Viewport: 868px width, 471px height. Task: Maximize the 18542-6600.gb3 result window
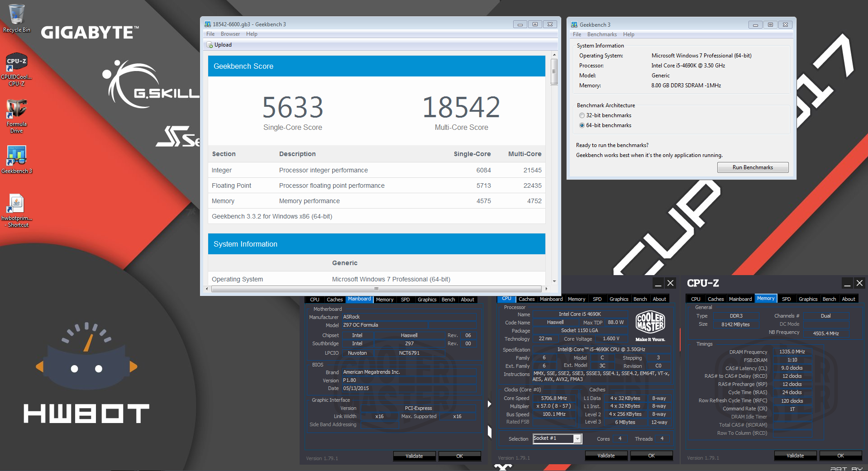[535, 24]
